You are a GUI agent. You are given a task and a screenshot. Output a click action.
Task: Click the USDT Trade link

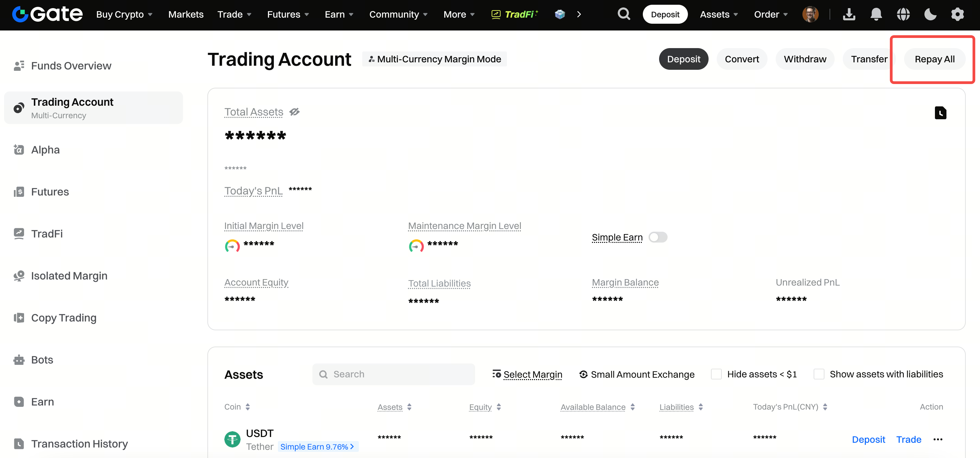point(908,439)
